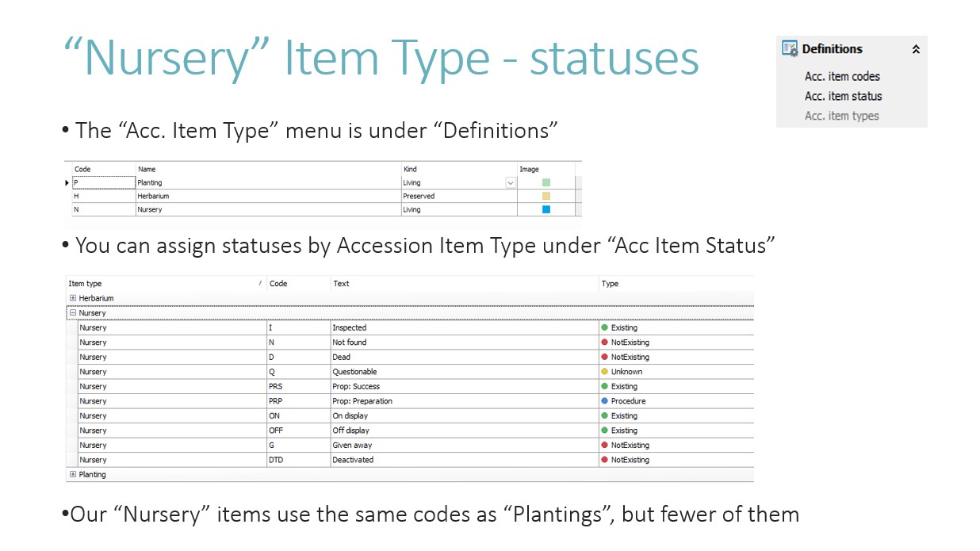
Task: Select the Acc. item types entry
Action: click(x=841, y=116)
